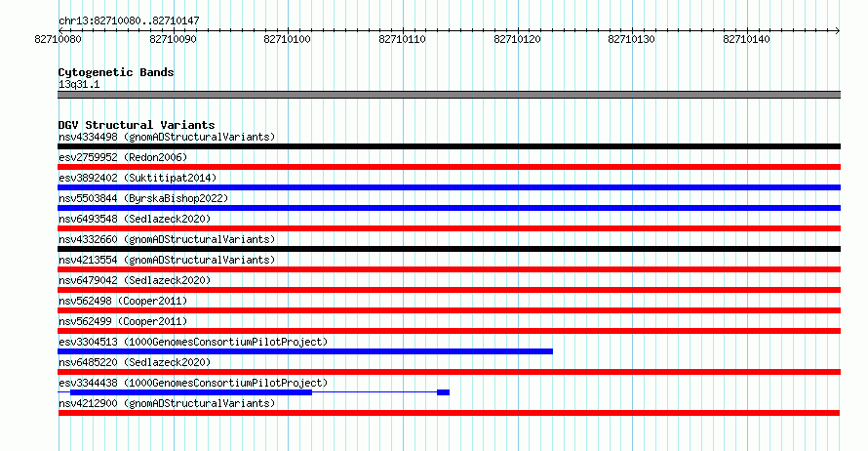This screenshot has width=868, height=451.
Task: Click ruler position 82710080
Action: 58,39
